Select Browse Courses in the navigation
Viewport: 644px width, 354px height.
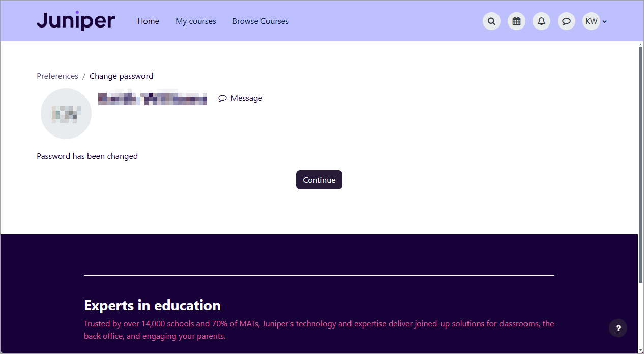[x=260, y=21]
